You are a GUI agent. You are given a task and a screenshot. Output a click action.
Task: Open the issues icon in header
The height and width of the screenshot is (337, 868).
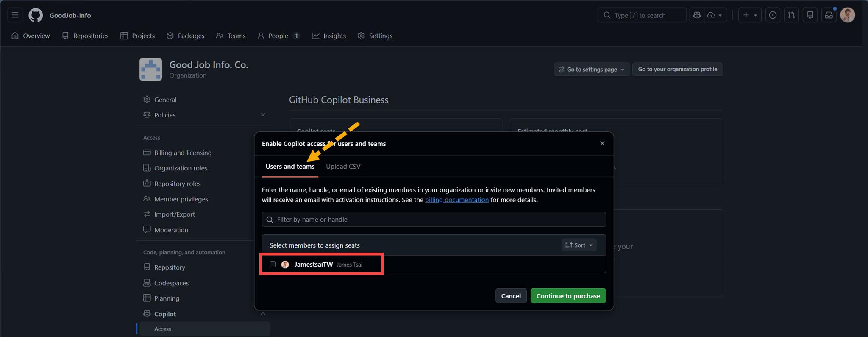(x=773, y=15)
